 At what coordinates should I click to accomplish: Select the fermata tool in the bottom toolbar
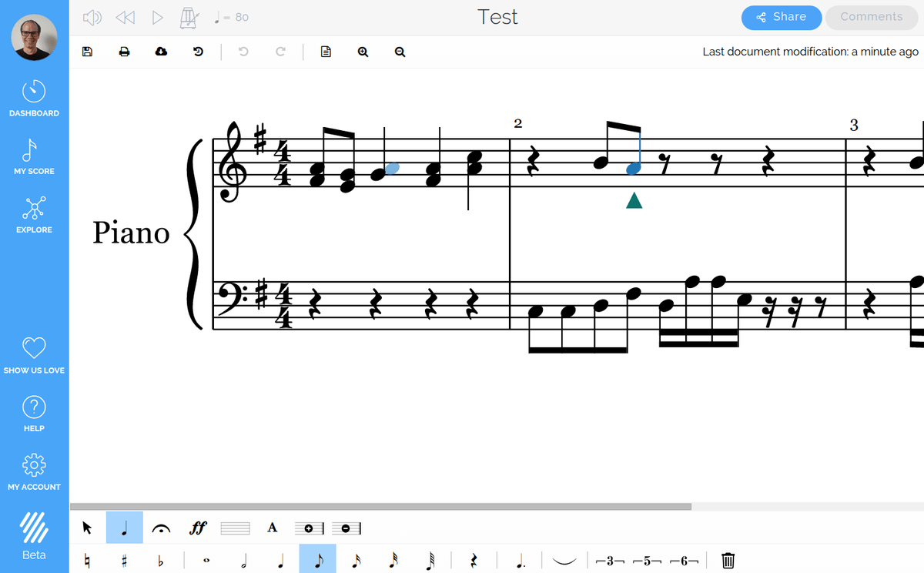point(161,528)
